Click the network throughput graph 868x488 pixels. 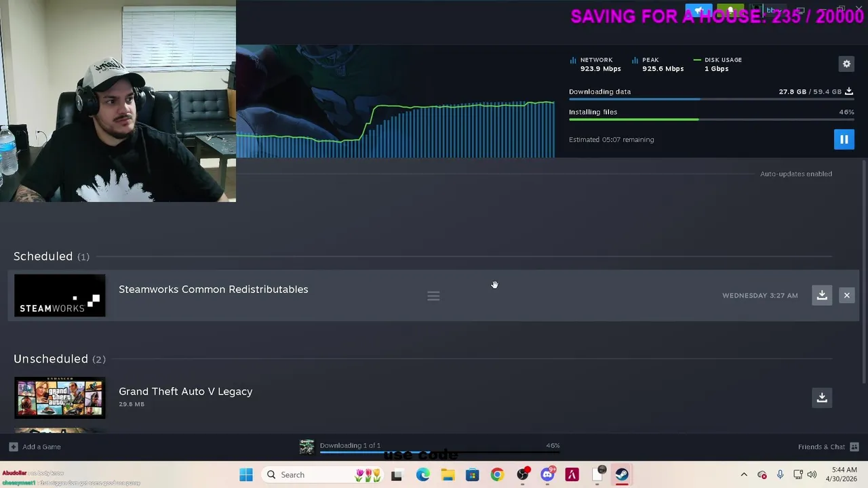pos(395,129)
